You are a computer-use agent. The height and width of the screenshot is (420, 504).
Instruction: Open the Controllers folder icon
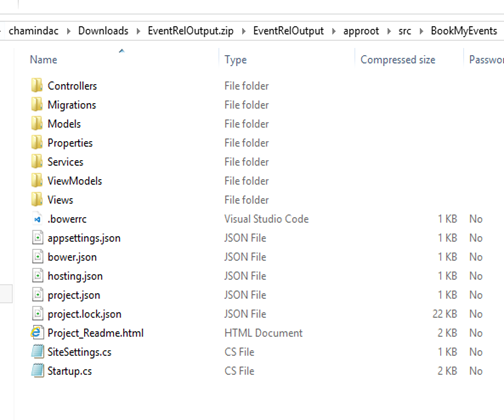click(37, 86)
